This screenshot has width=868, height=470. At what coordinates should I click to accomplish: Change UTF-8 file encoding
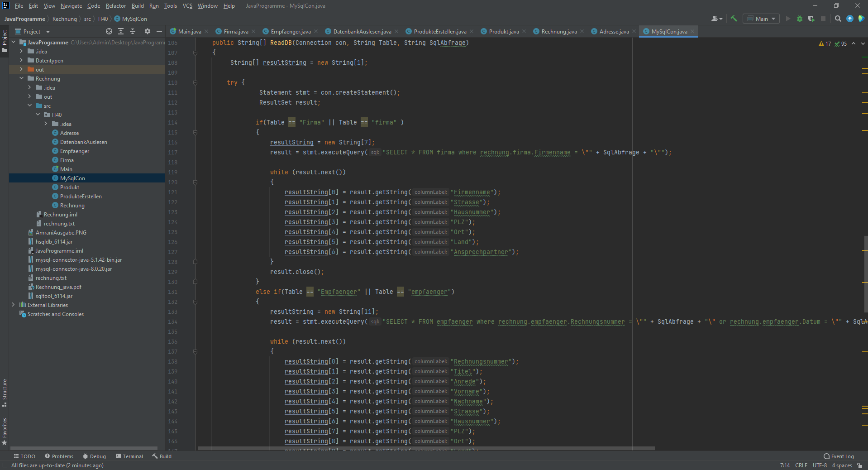(820, 465)
